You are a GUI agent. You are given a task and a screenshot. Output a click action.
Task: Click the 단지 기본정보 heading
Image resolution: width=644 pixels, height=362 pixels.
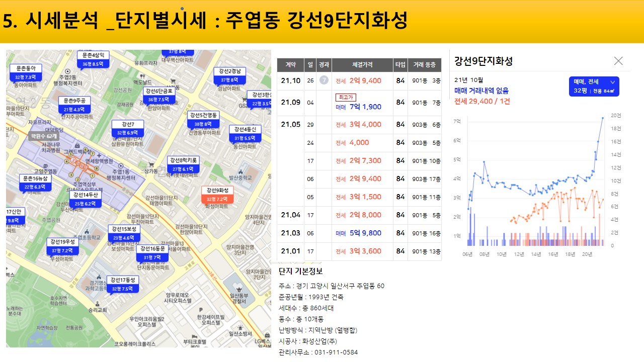coord(301,271)
